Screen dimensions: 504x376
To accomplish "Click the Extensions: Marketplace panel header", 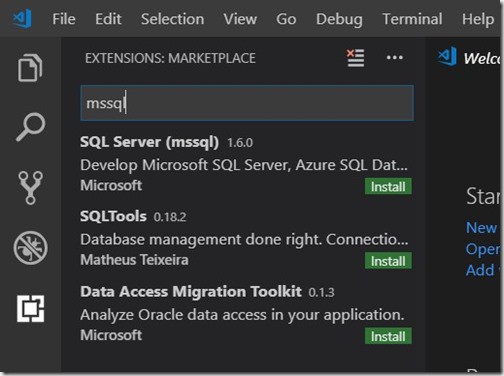I will [170, 58].
